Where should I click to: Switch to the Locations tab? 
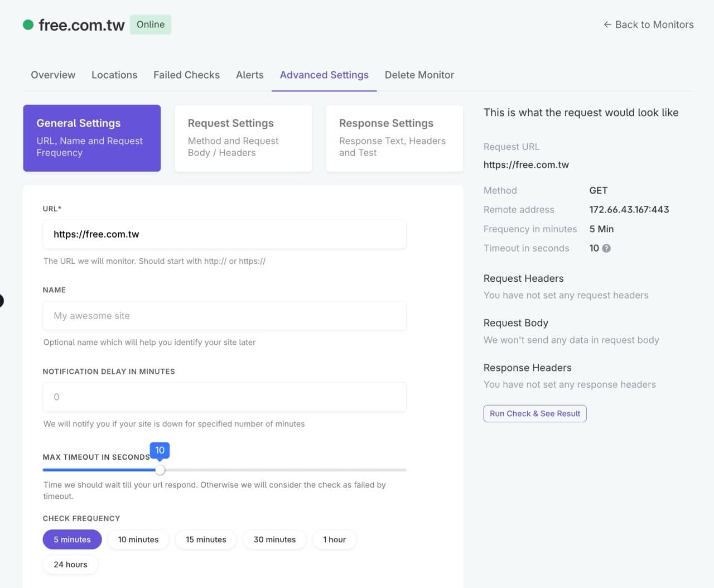click(x=114, y=75)
